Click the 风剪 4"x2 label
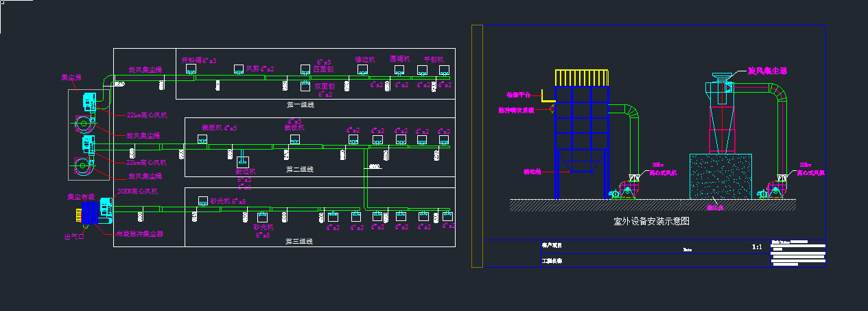This screenshot has width=868, height=311. pos(259,69)
